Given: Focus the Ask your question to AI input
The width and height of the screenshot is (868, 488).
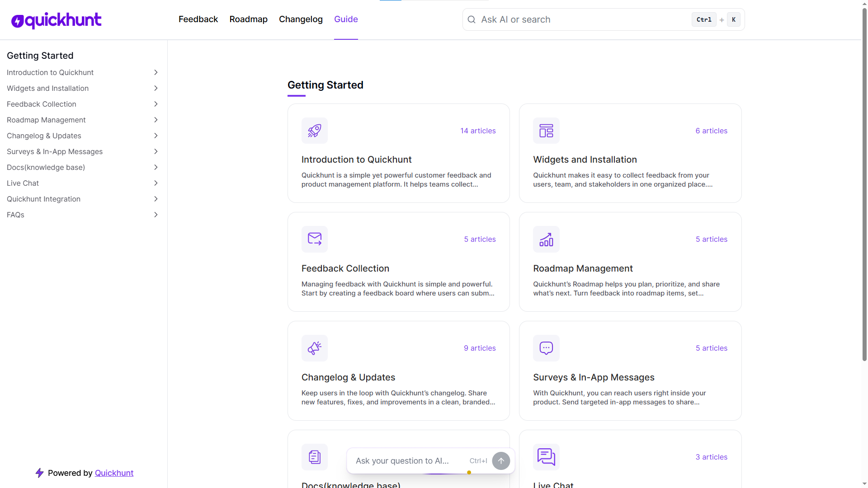Looking at the screenshot, I should point(409,461).
